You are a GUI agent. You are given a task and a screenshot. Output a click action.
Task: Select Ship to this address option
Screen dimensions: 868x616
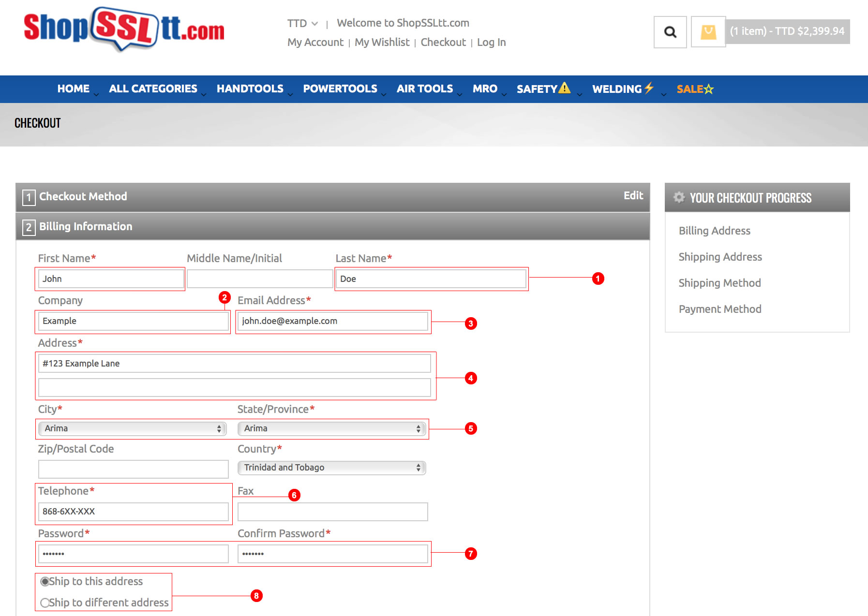tap(45, 581)
